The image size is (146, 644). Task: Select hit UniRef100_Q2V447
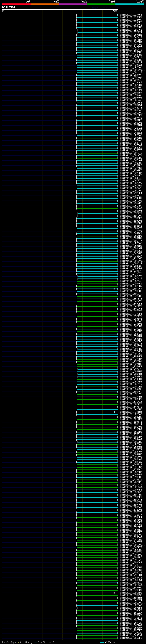(131, 82)
